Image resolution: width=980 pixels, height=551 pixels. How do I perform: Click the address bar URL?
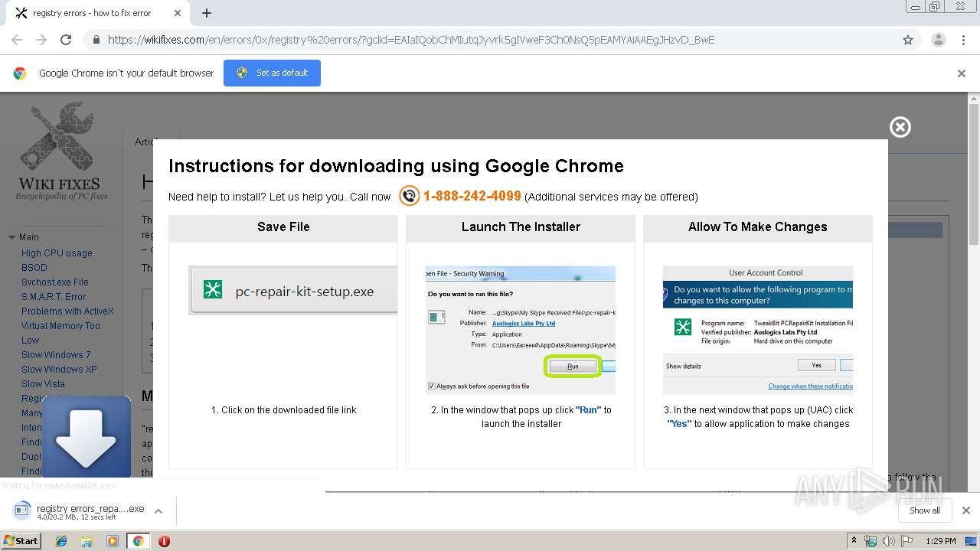pyautogui.click(x=411, y=40)
